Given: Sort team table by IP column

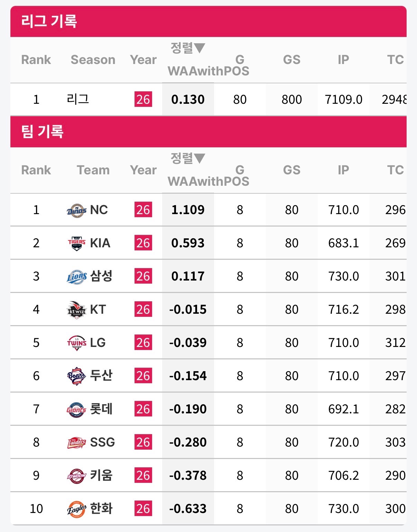Looking at the screenshot, I should click(343, 170).
